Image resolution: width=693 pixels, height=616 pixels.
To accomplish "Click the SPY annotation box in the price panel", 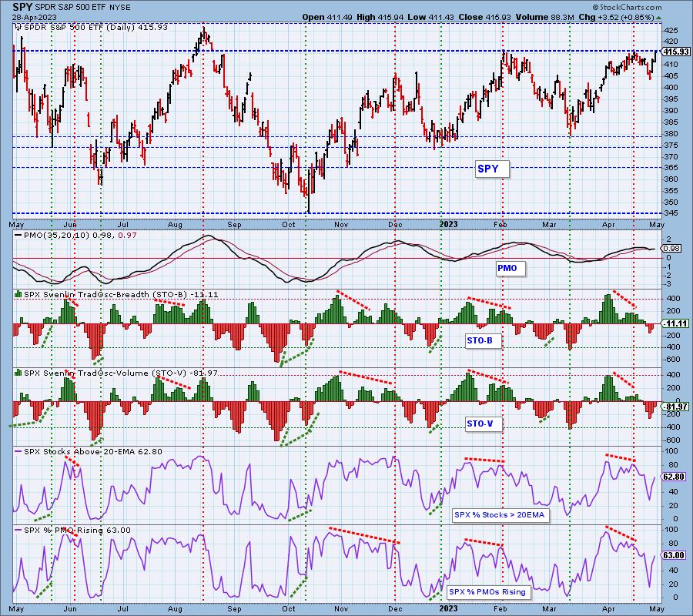I will (x=492, y=169).
